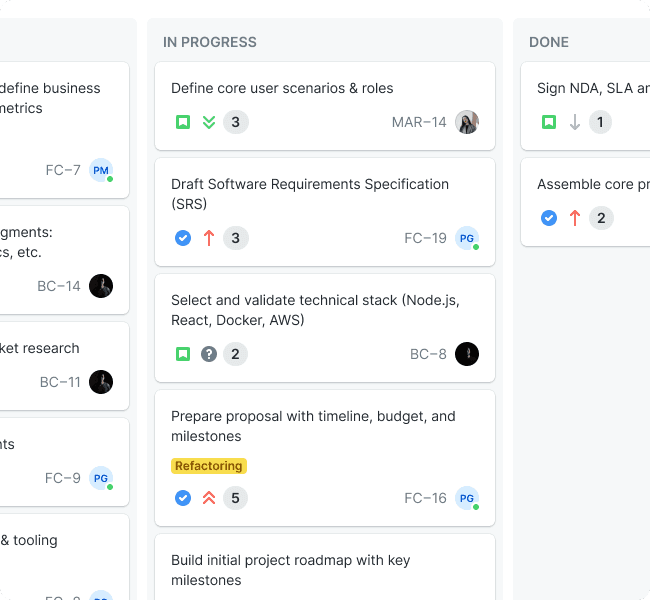This screenshot has width=650, height=600.
Task: Open Build initial project roadmap card
Action: coord(325,567)
